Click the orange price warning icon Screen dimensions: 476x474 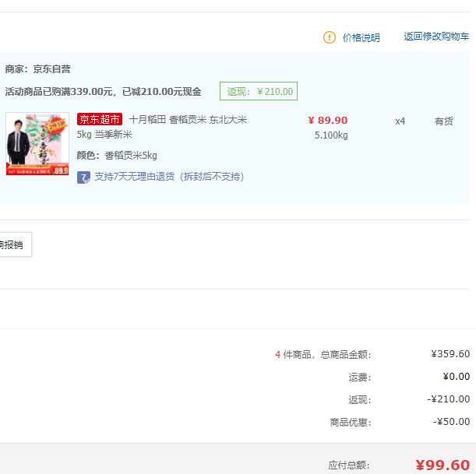click(x=330, y=37)
